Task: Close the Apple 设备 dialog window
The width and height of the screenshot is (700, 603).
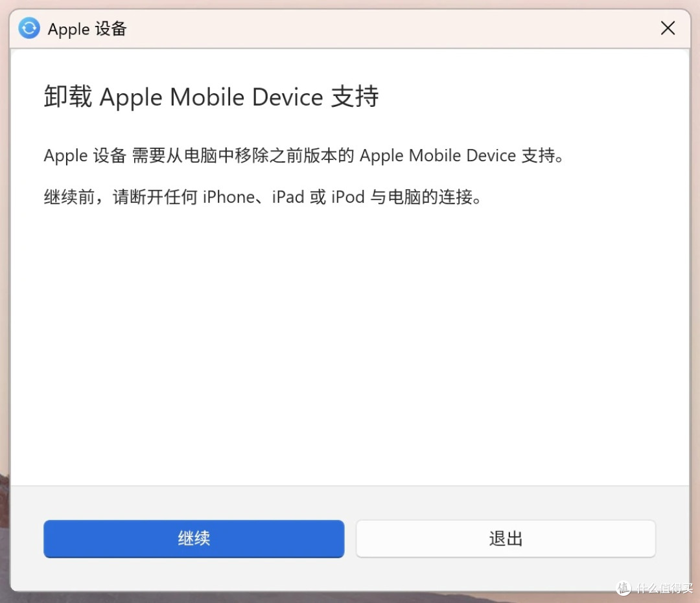Action: (x=668, y=28)
